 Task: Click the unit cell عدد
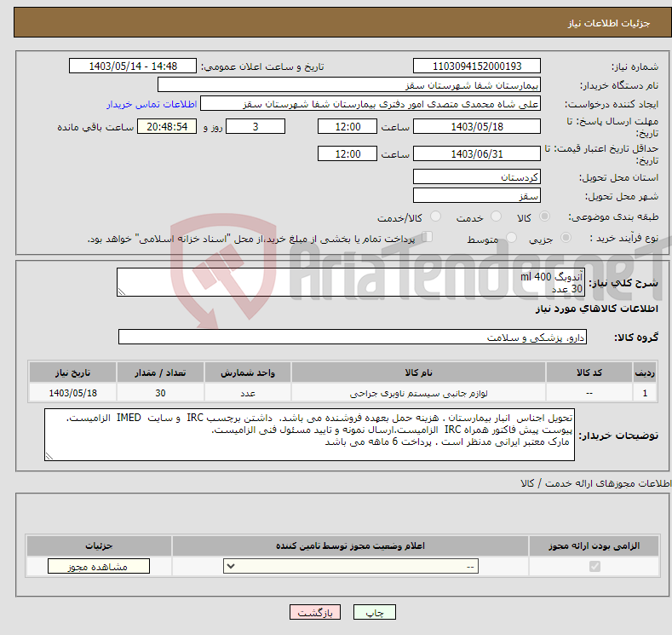(x=248, y=393)
